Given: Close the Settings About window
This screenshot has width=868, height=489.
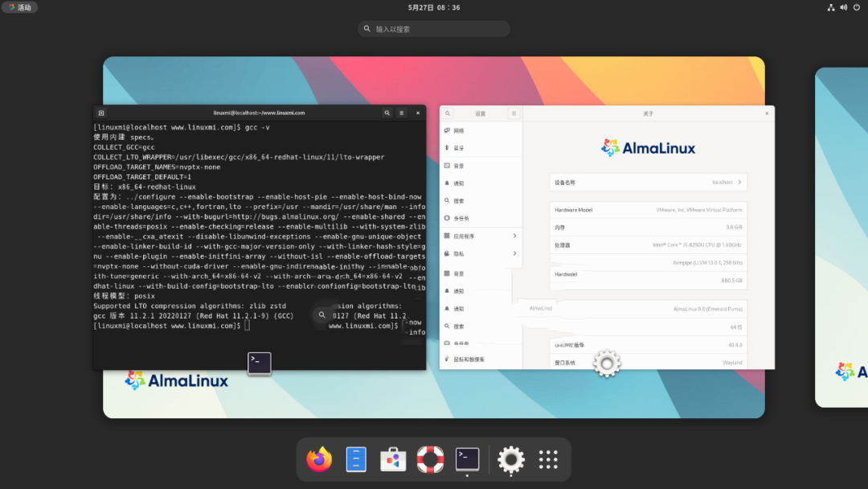Looking at the screenshot, I should (x=767, y=113).
